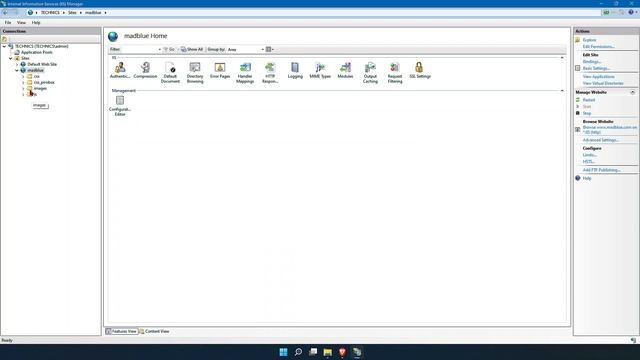Viewport: 640px width, 360px height.
Task: Open the Limits configuration link
Action: [590, 155]
